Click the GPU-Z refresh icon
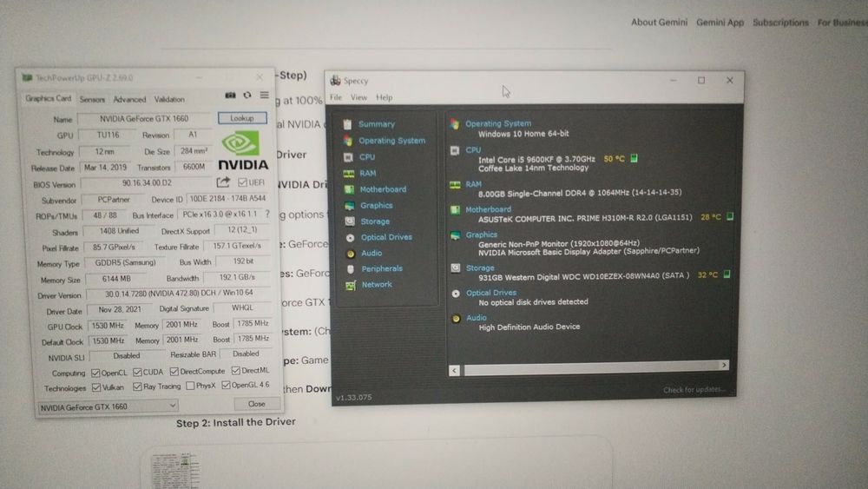Viewport: 868px width, 489px height. [x=247, y=96]
